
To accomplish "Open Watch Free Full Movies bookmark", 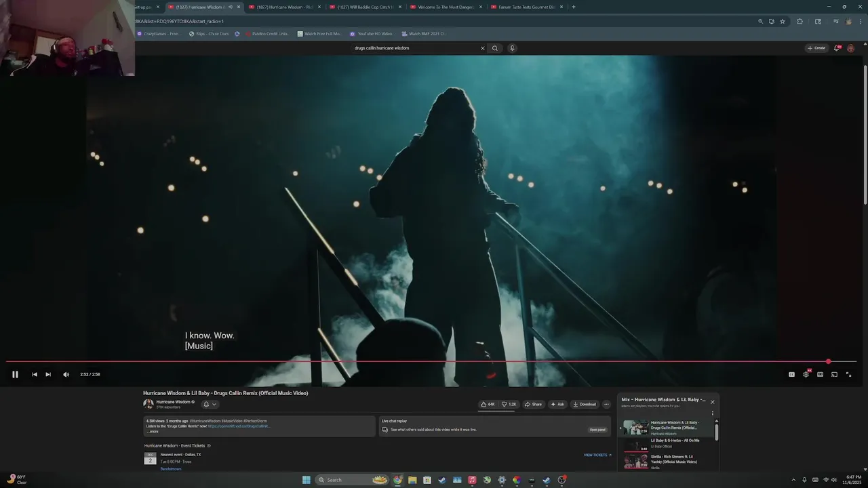I will tap(319, 33).
